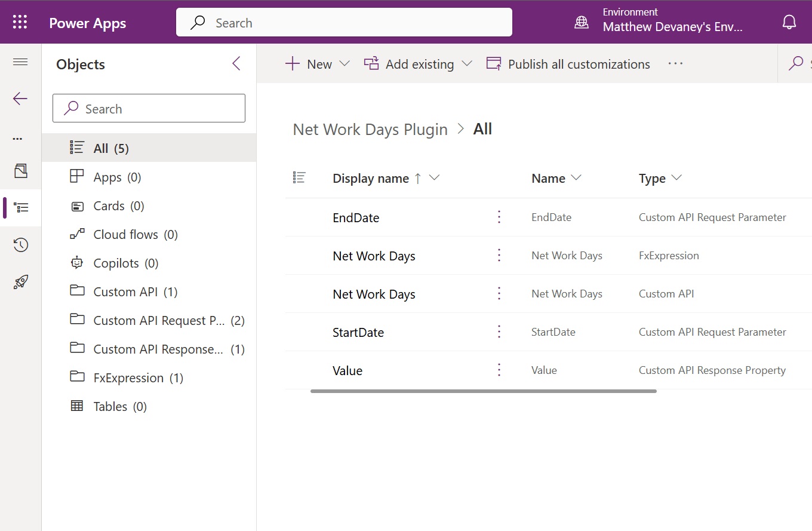
Task: Collapse the Objects panel with chevron
Action: click(x=236, y=64)
